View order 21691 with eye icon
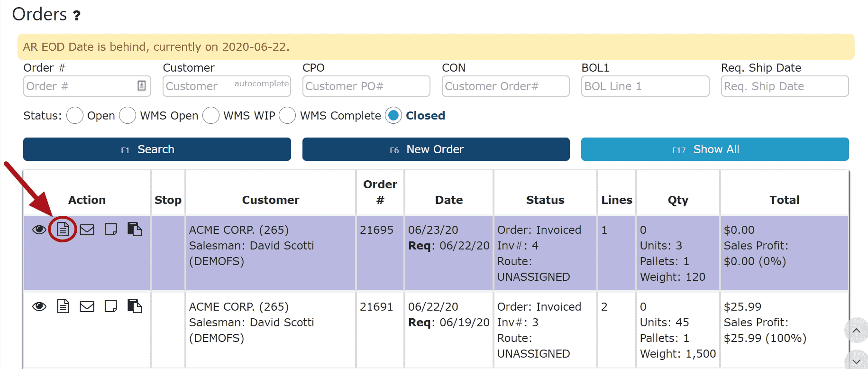 (x=39, y=307)
